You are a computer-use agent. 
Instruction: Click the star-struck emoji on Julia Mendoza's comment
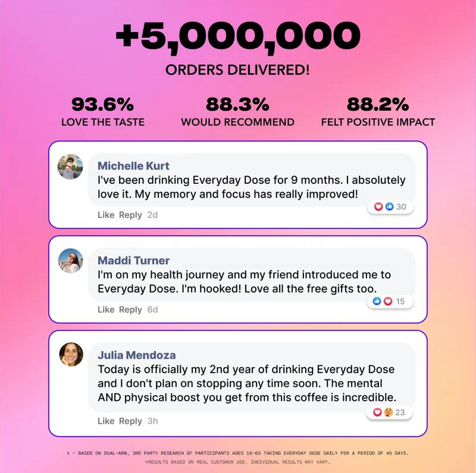388,412
